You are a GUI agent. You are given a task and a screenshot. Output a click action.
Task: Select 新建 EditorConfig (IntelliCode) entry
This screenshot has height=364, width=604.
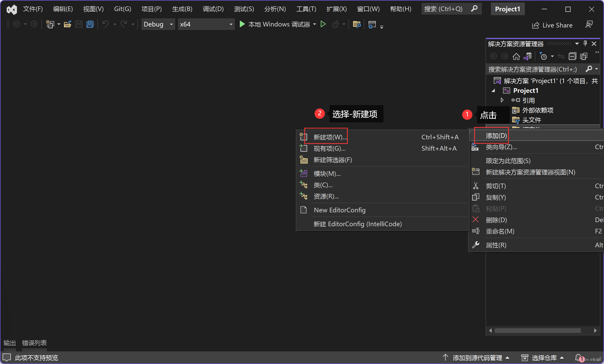382,224
